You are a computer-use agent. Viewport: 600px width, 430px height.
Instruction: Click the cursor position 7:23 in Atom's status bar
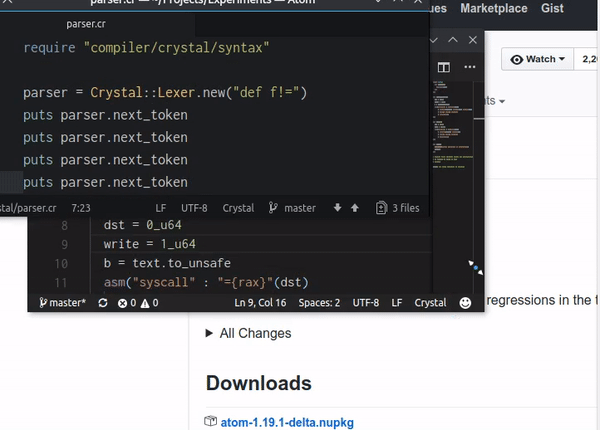pyautogui.click(x=81, y=208)
